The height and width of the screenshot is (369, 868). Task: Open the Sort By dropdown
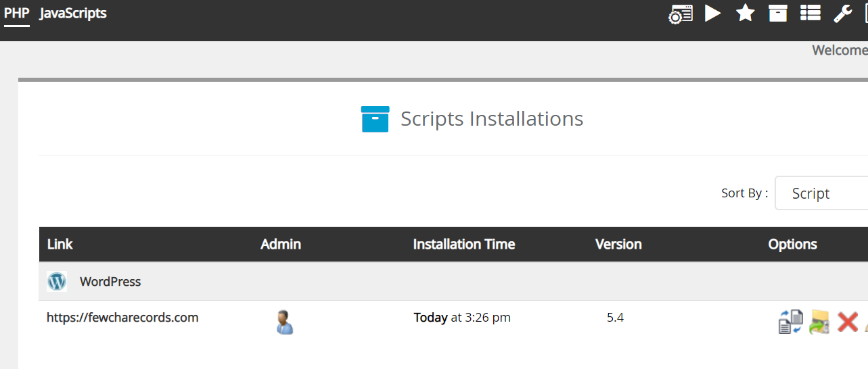(x=821, y=193)
